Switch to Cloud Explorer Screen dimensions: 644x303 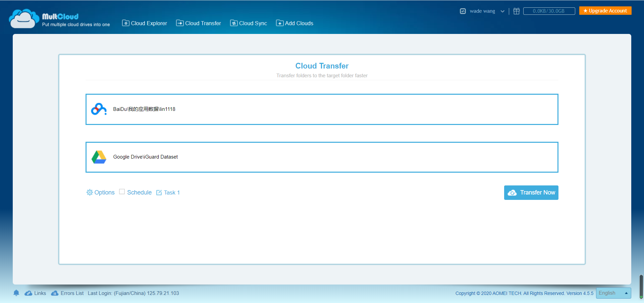[145, 23]
